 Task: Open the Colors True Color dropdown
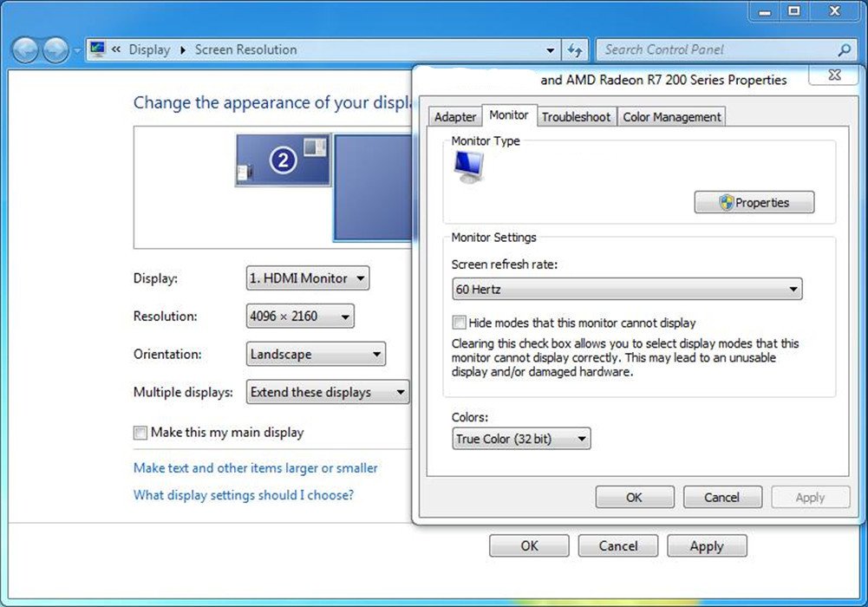pyautogui.click(x=521, y=439)
